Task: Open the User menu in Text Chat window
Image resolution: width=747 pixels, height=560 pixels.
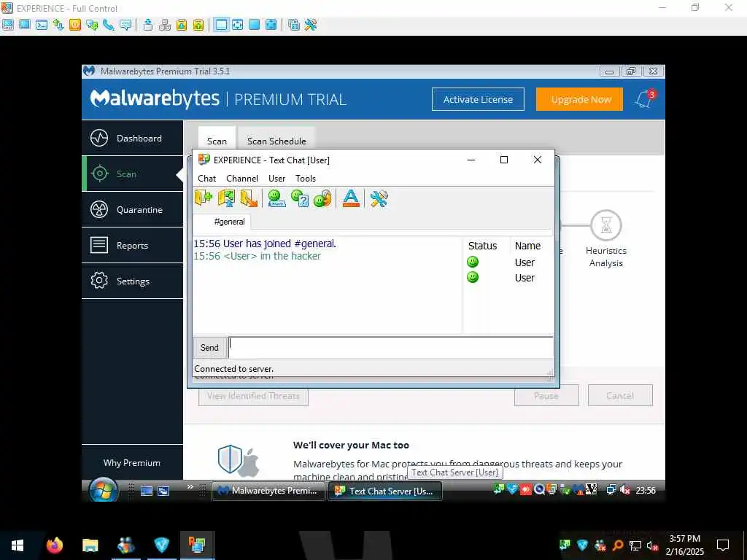Action: pos(276,178)
